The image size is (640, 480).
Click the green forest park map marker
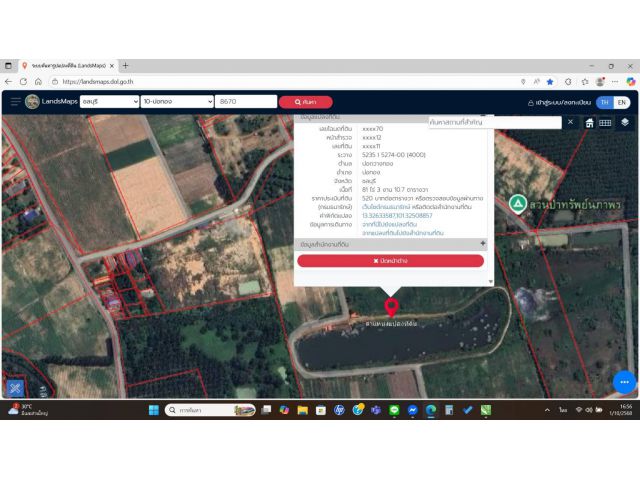coord(518,204)
